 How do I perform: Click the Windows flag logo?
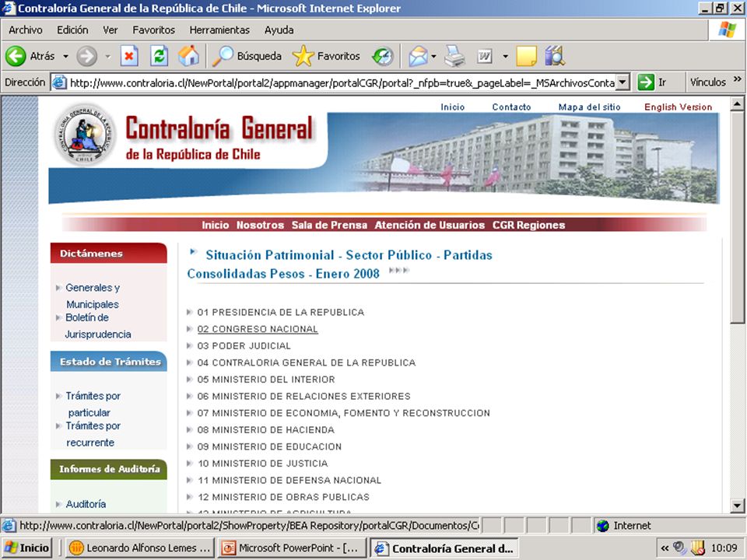point(727,30)
